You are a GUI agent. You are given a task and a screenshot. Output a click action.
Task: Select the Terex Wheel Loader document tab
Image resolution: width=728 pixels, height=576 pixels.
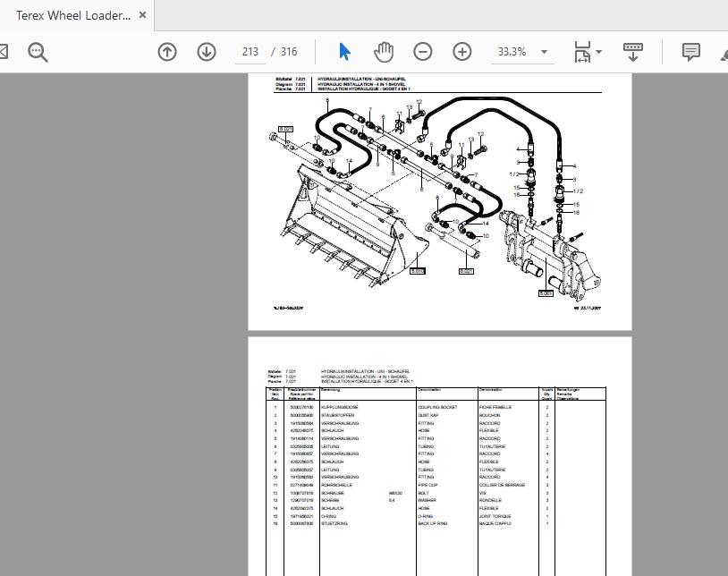73,15
